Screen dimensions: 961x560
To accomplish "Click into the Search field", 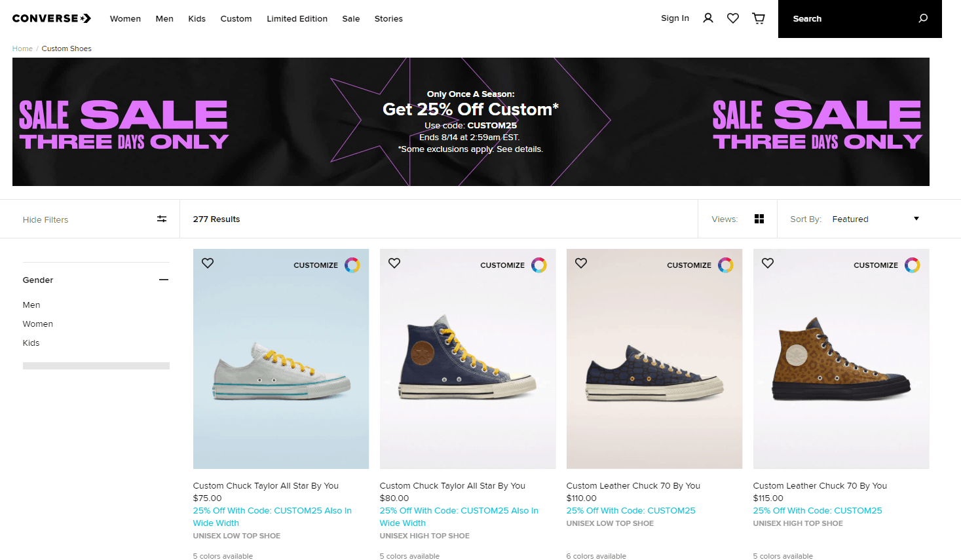I will tap(848, 18).
